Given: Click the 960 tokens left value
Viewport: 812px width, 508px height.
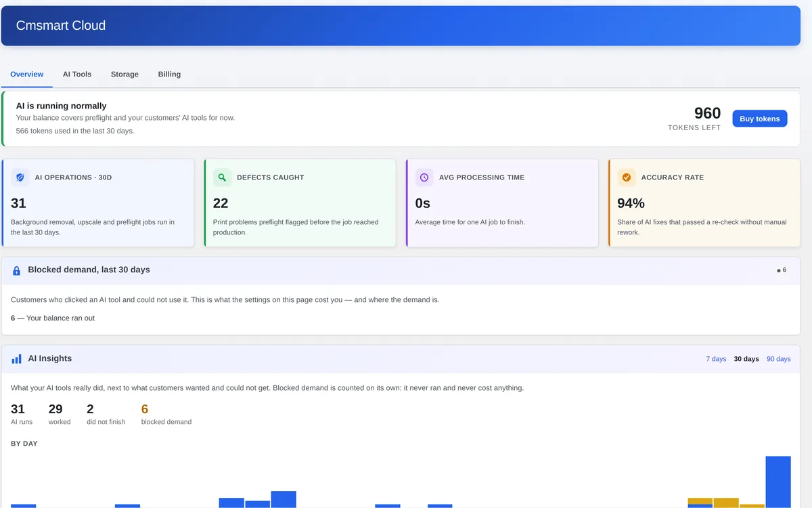Looking at the screenshot, I should click(708, 113).
